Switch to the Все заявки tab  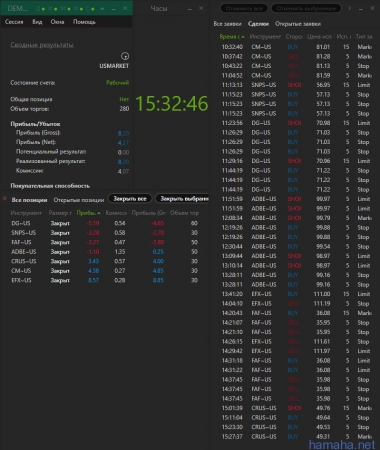pyautogui.click(x=227, y=24)
